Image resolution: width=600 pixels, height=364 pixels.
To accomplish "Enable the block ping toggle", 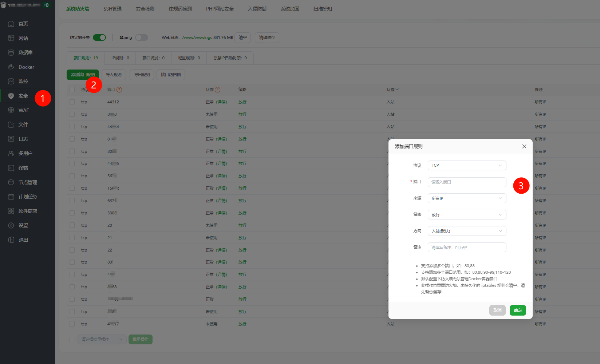I will 142,37.
